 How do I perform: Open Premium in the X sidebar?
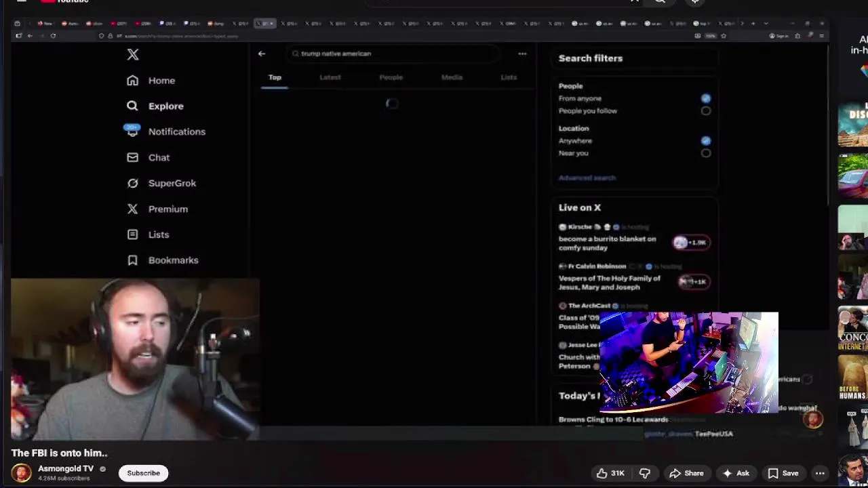click(157, 209)
